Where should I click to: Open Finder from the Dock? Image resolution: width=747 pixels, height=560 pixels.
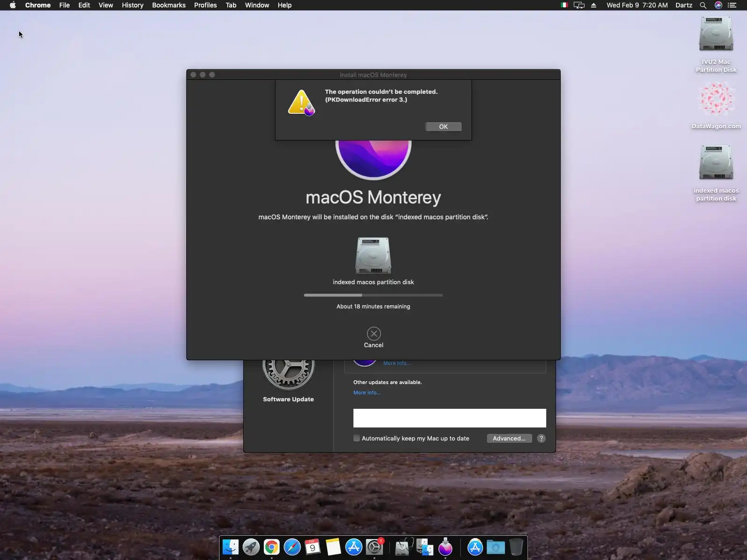coord(231,547)
